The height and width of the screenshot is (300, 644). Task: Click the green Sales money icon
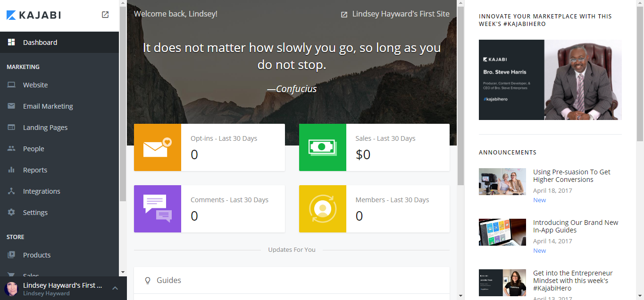[x=323, y=147]
